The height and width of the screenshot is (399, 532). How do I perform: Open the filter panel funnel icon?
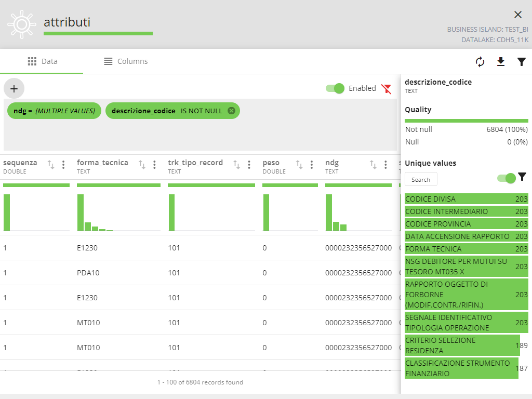tap(522, 62)
